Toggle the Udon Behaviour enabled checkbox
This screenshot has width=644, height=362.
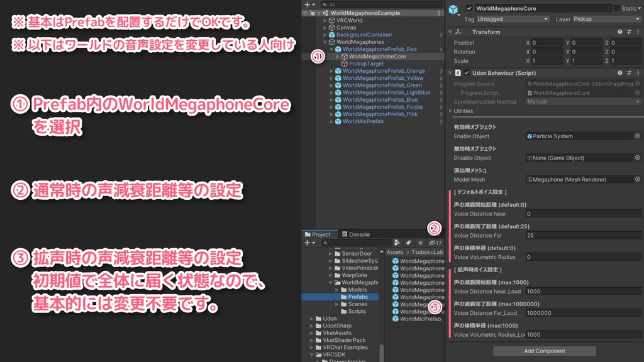coord(465,72)
